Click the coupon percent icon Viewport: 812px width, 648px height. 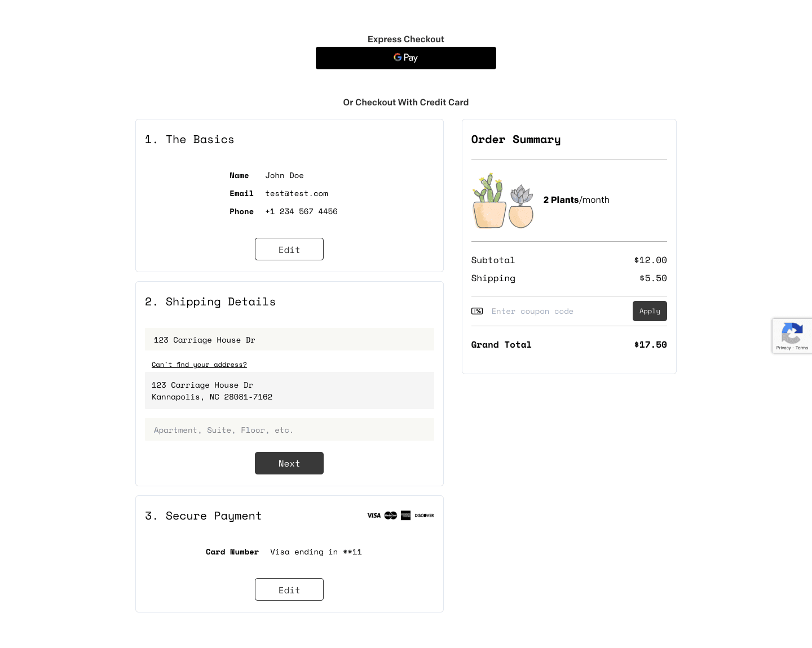(x=477, y=311)
